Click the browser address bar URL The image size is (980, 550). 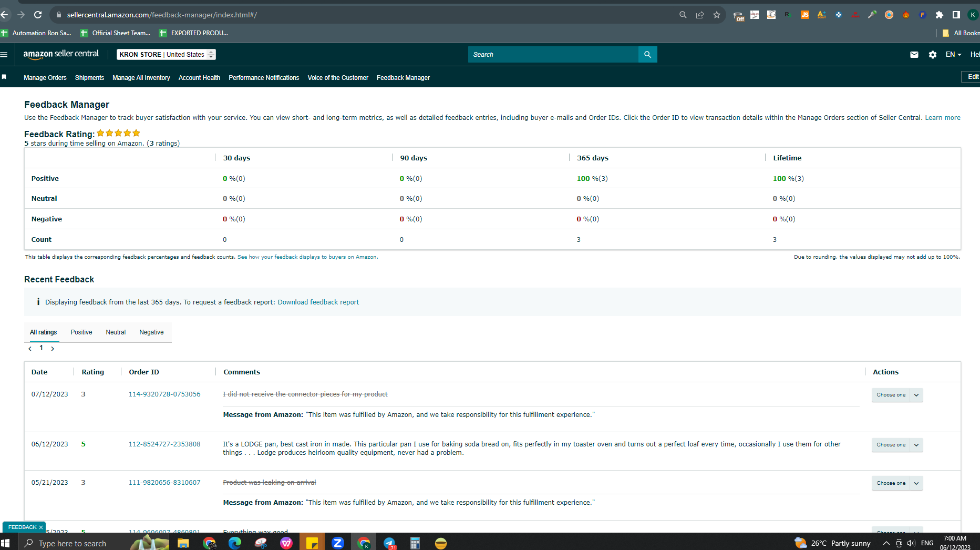coord(162,15)
